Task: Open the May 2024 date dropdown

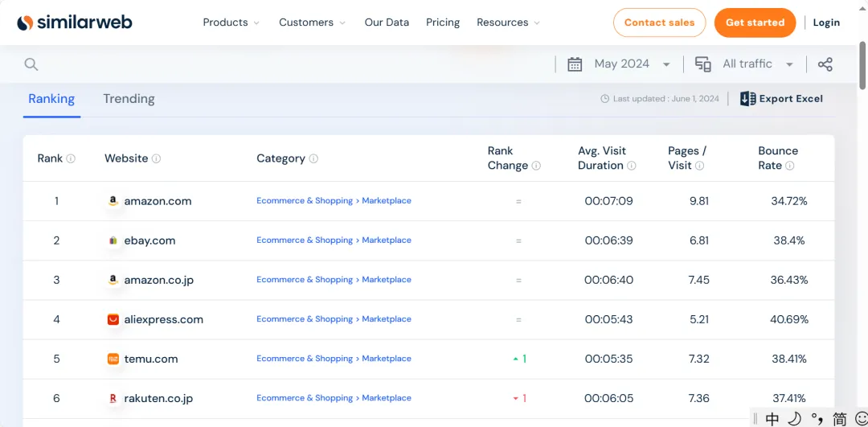Action: (x=632, y=64)
